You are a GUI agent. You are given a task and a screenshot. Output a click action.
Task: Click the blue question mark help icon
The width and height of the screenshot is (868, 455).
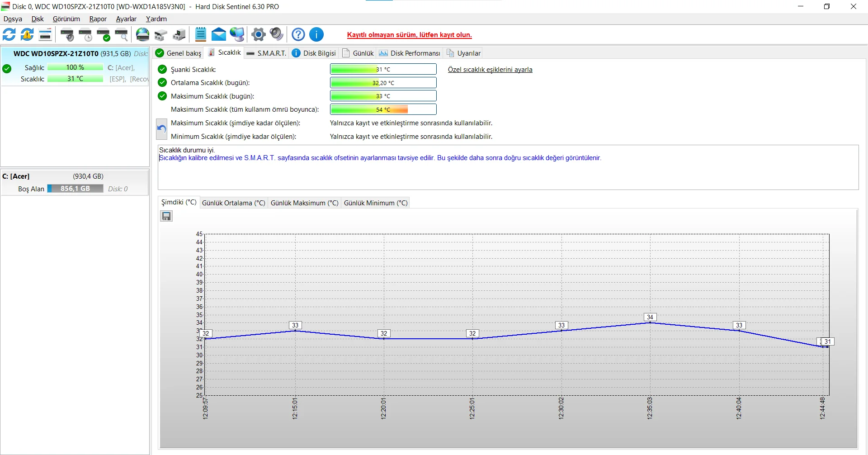[298, 34]
